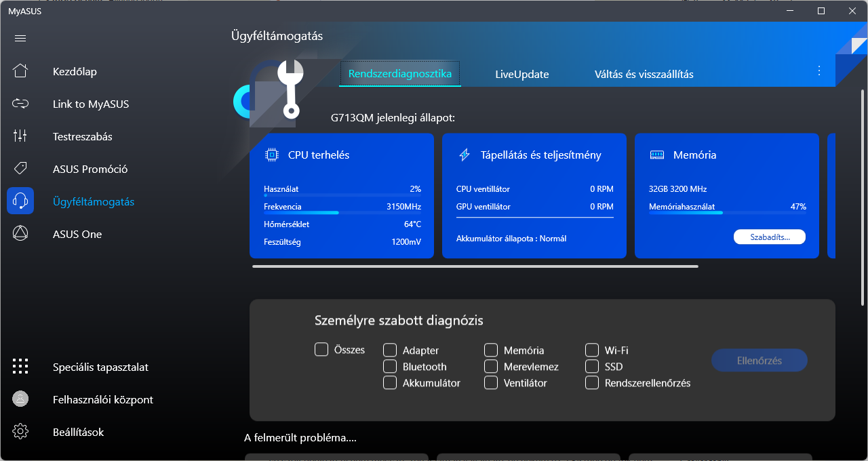Check the Adapter checkbox

coord(390,350)
